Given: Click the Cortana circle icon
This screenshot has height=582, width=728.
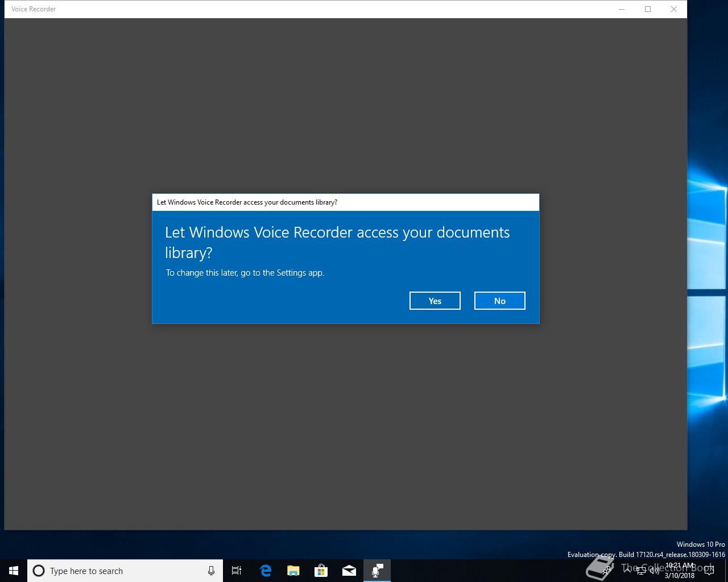Looking at the screenshot, I should coord(39,571).
